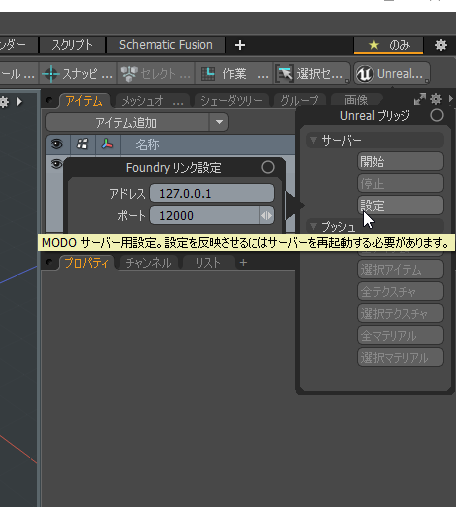
Task: Toggle the star のみ favorites tab
Action: click(389, 45)
